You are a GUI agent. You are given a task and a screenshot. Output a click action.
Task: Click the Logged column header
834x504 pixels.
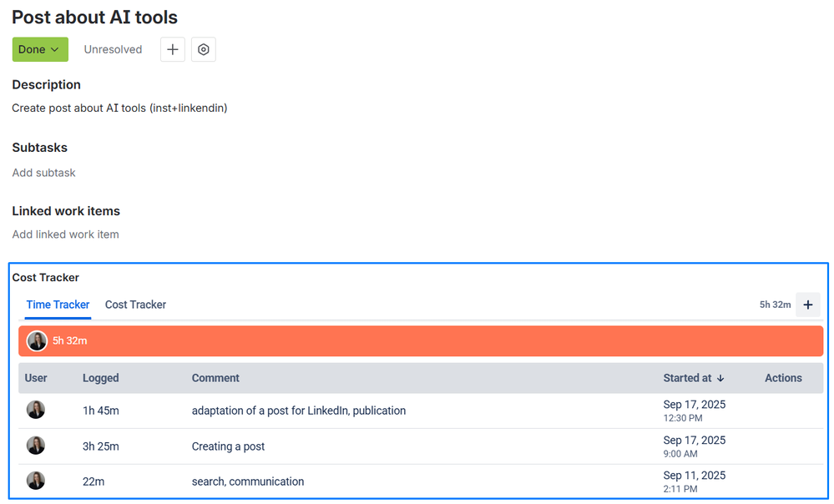pos(100,378)
